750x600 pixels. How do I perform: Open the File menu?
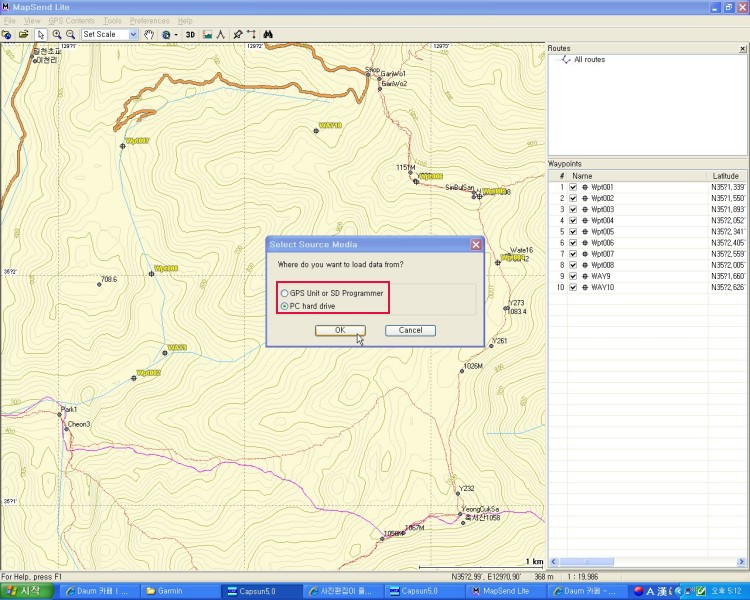(x=9, y=21)
